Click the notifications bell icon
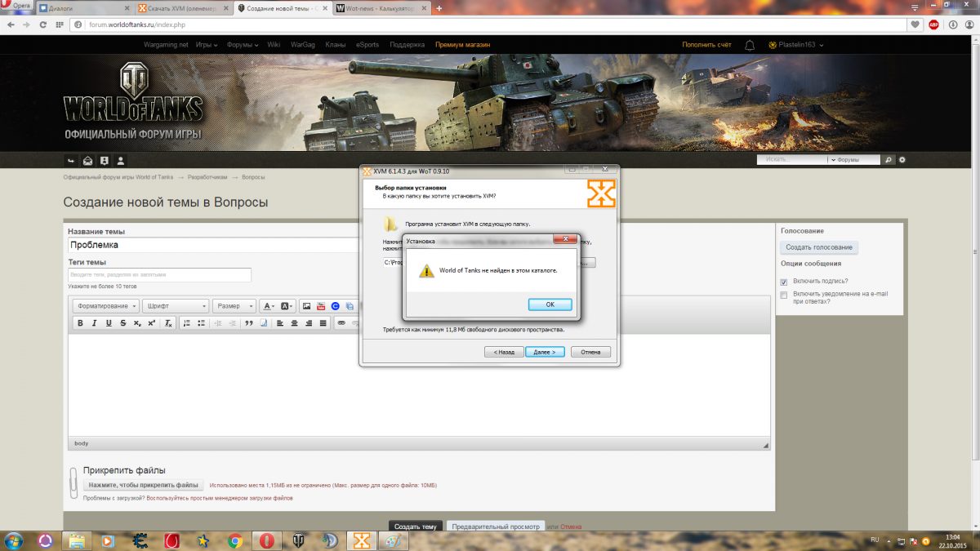This screenshot has height=551, width=980. (x=750, y=46)
